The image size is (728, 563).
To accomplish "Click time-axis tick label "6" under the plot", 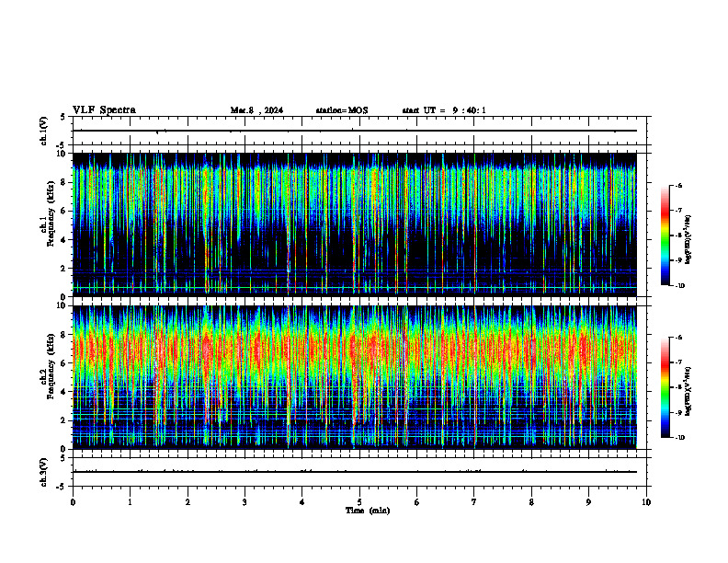I will pyautogui.click(x=417, y=502).
